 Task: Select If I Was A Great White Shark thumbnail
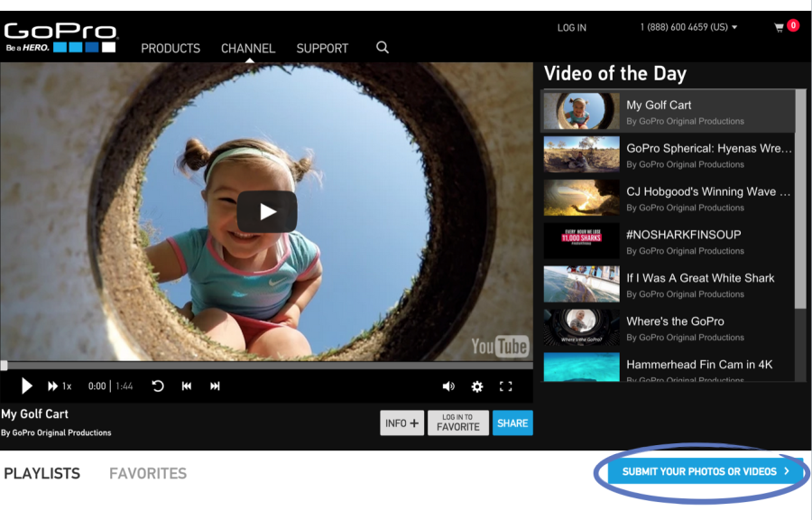coord(582,284)
